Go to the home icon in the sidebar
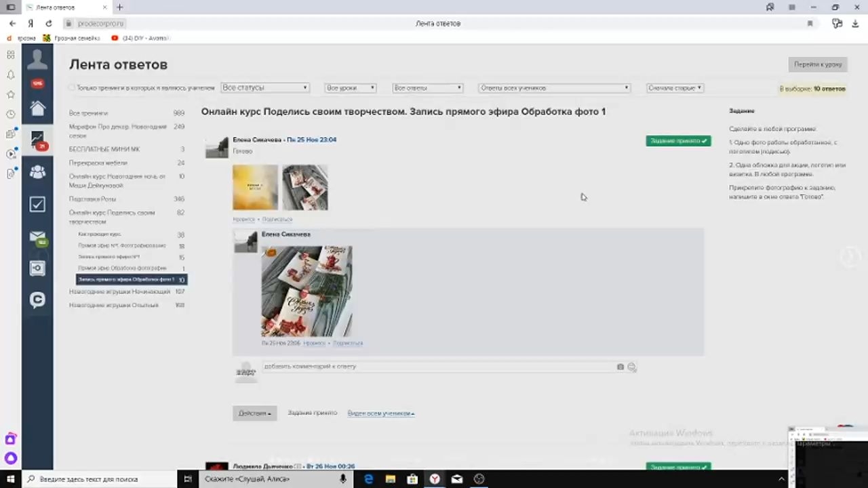Screen dimensions: 868x488 (37, 108)
